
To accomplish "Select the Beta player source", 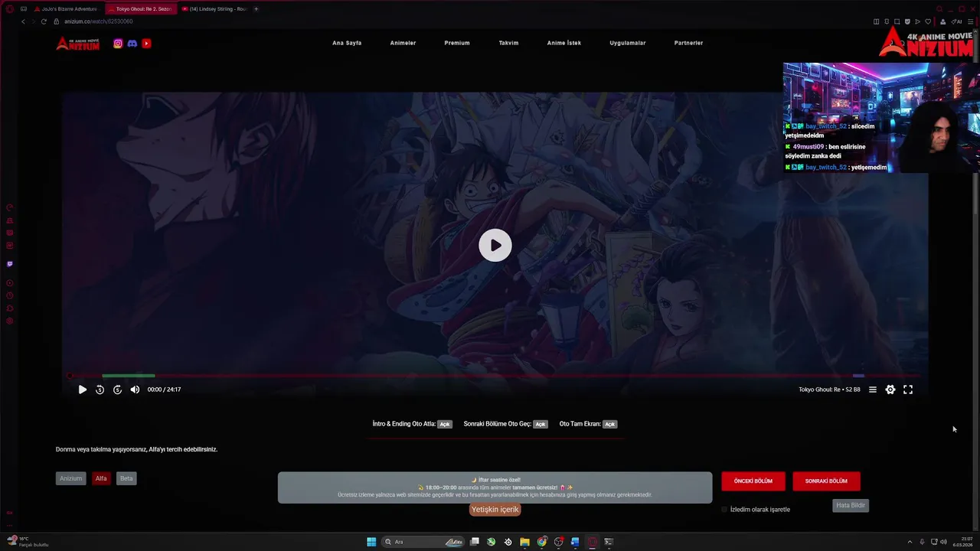I will pyautogui.click(x=126, y=478).
